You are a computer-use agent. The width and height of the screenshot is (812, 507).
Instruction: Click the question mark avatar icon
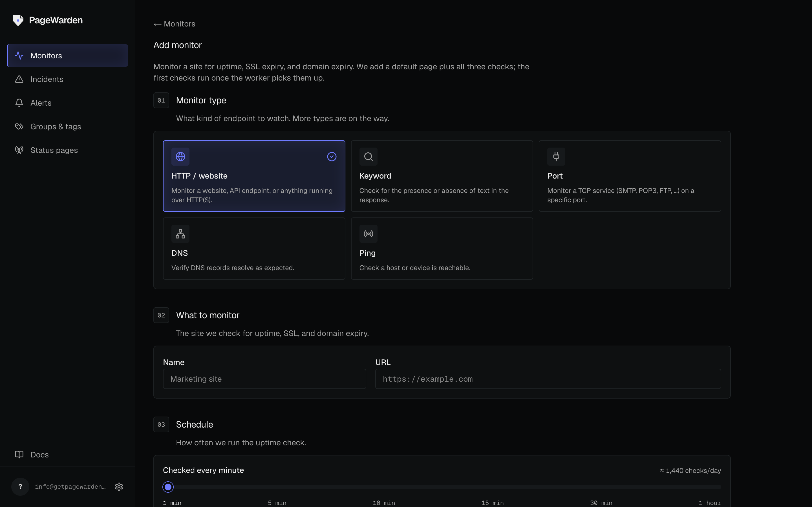(x=20, y=486)
